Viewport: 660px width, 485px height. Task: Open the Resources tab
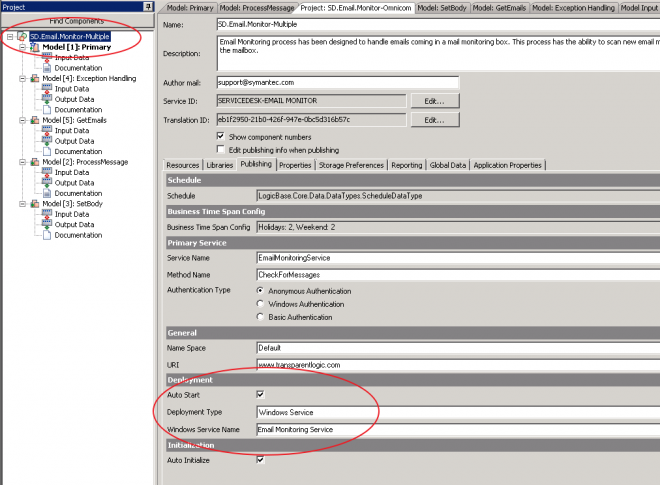pos(182,165)
